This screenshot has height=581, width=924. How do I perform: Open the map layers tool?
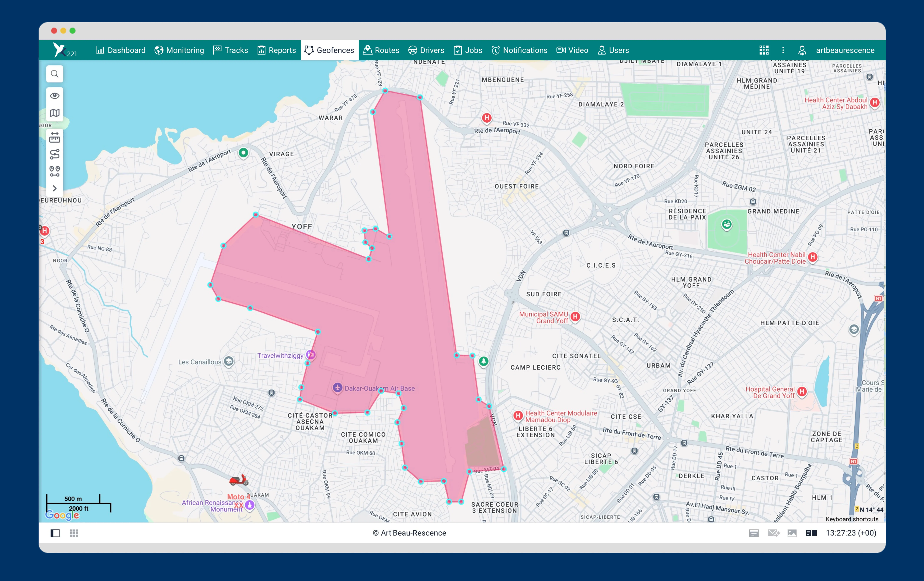[55, 113]
